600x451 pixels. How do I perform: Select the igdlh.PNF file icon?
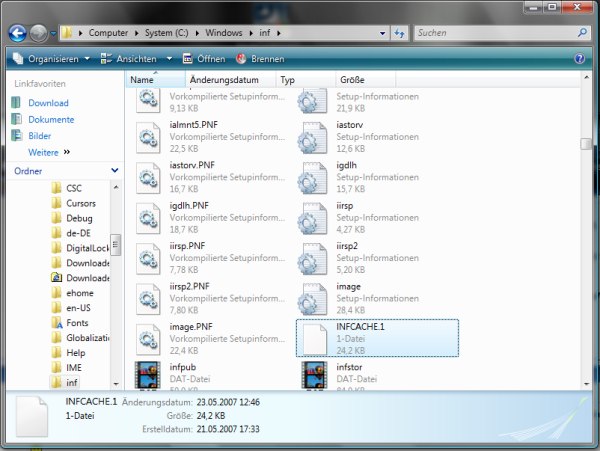pos(148,218)
